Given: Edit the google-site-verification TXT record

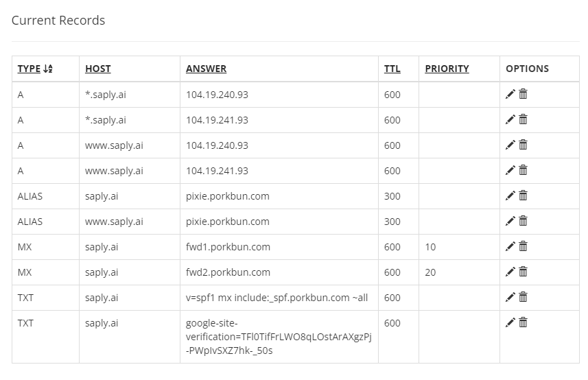Looking at the screenshot, I should tap(510, 323).
